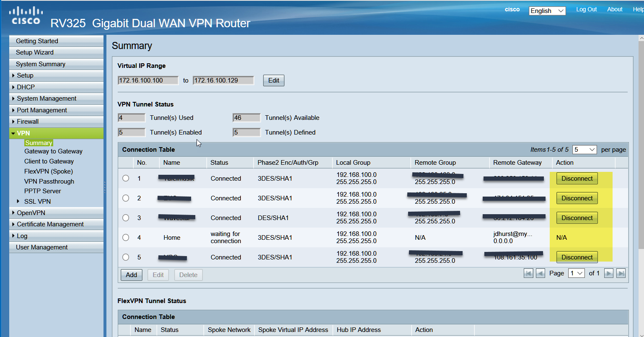Image resolution: width=644 pixels, height=337 pixels.
Task: Go to first page of connection table
Action: click(x=529, y=273)
